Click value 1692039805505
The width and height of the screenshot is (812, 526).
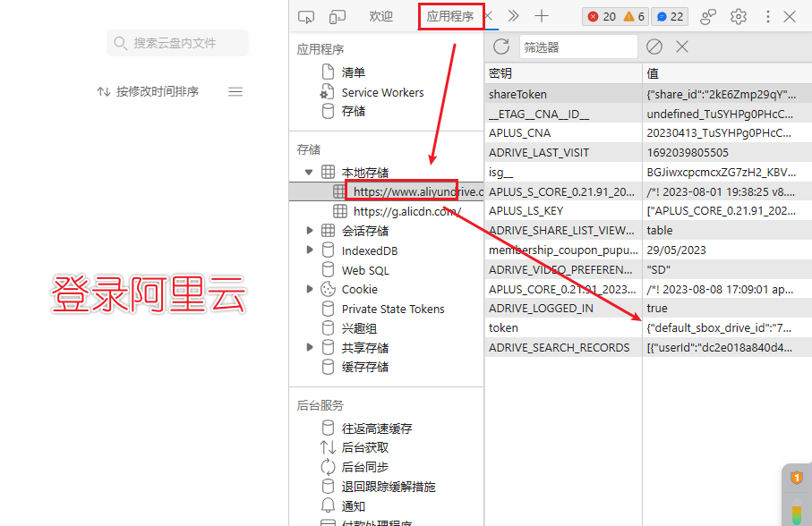click(x=688, y=153)
